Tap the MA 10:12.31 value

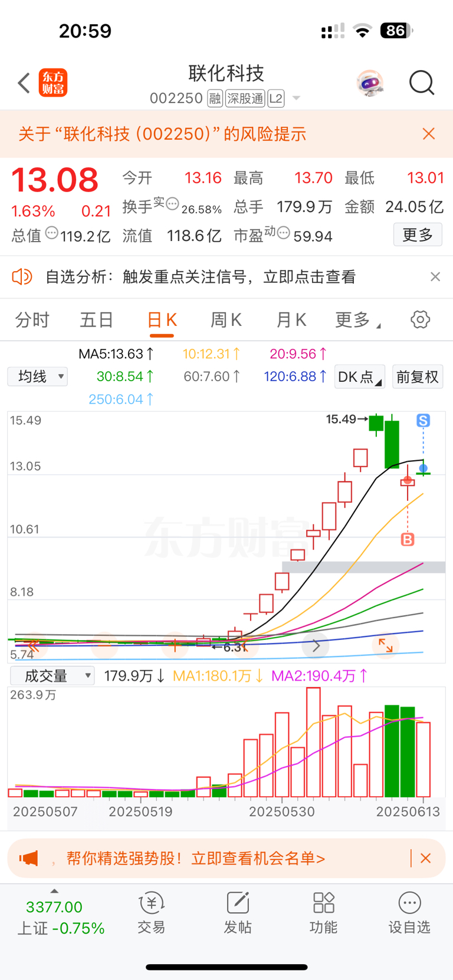[211, 354]
